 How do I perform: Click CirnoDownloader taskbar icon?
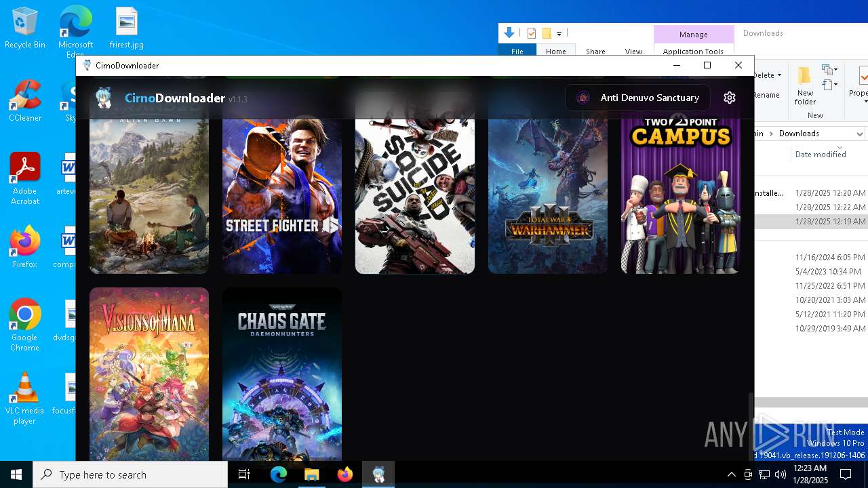378,474
